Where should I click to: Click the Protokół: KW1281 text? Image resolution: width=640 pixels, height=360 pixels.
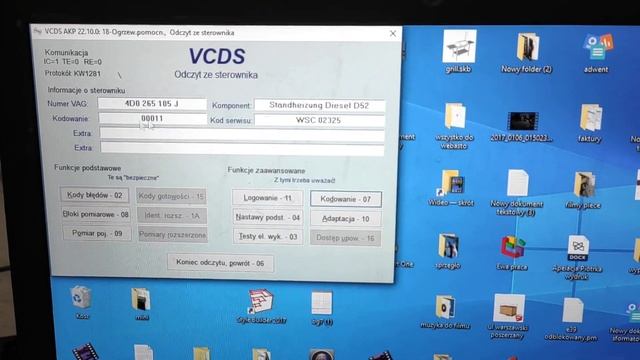(x=73, y=73)
